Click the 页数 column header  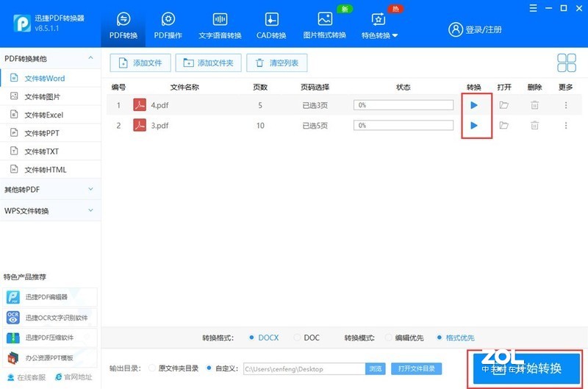[x=260, y=87]
